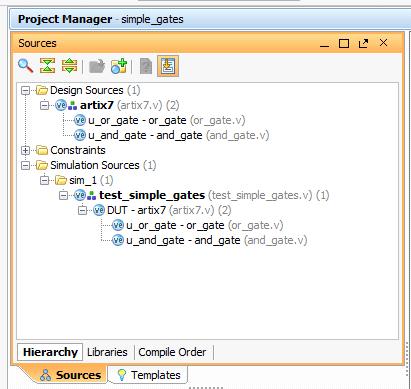Click the Add Sources plus icon
This screenshot has width=411, height=389.
click(x=119, y=66)
